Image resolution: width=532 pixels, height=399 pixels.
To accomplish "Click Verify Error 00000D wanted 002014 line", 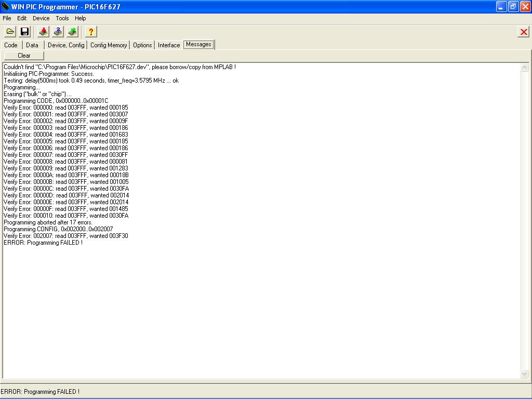I will [66, 195].
